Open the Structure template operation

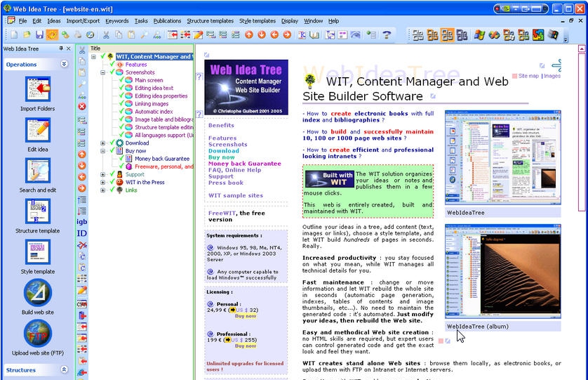tap(37, 211)
